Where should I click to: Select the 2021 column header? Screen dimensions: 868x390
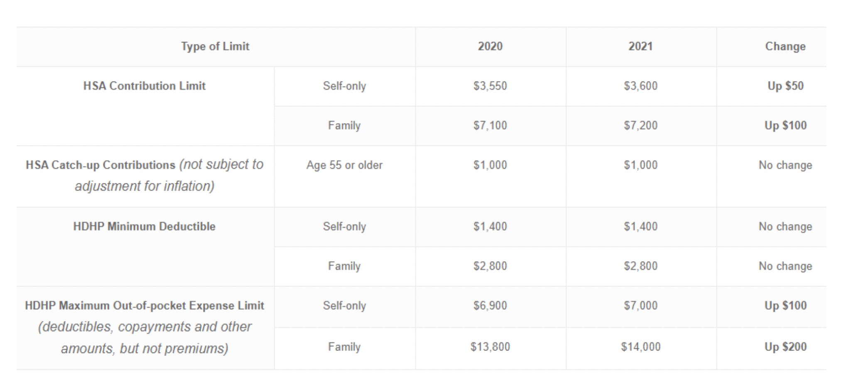point(640,46)
